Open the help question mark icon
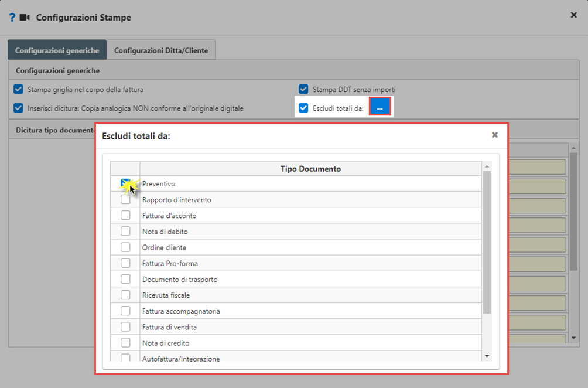Screen dimensions: 588x388 (x=12, y=18)
